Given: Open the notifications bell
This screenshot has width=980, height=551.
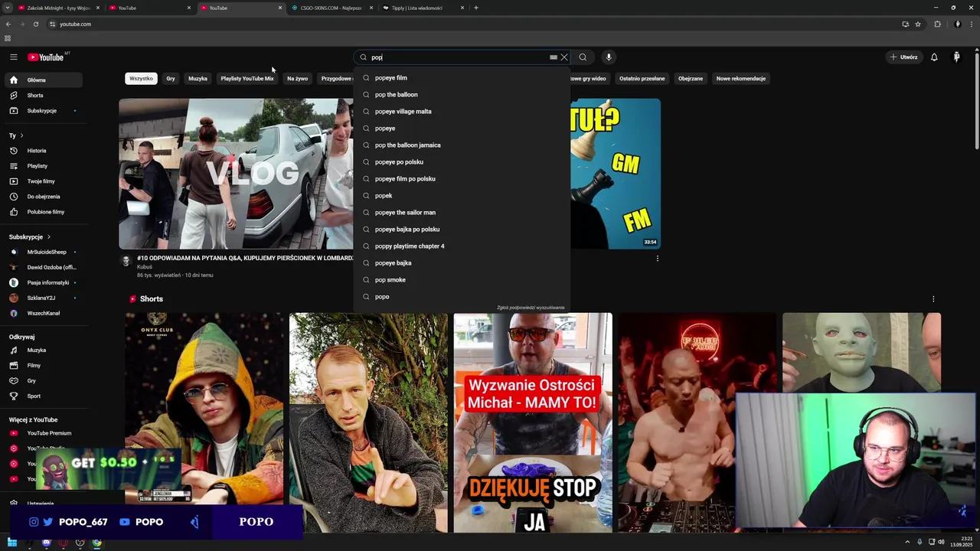Looking at the screenshot, I should [x=934, y=57].
